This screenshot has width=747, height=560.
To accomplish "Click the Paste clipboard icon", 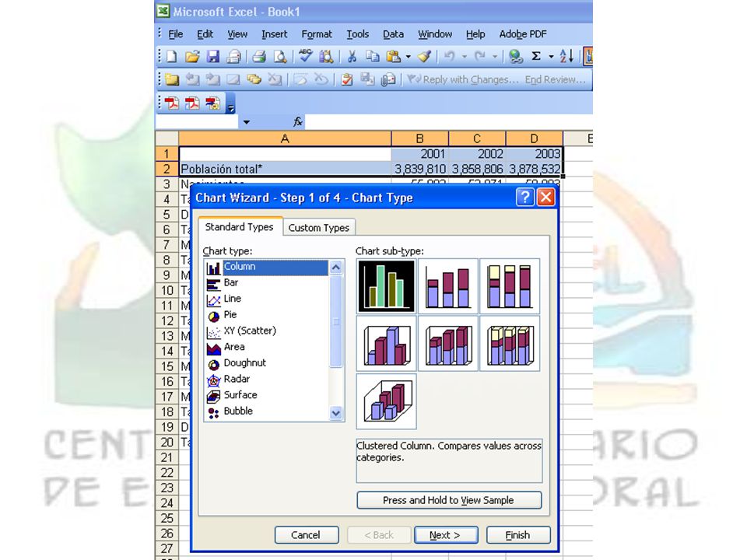I will tap(393, 57).
